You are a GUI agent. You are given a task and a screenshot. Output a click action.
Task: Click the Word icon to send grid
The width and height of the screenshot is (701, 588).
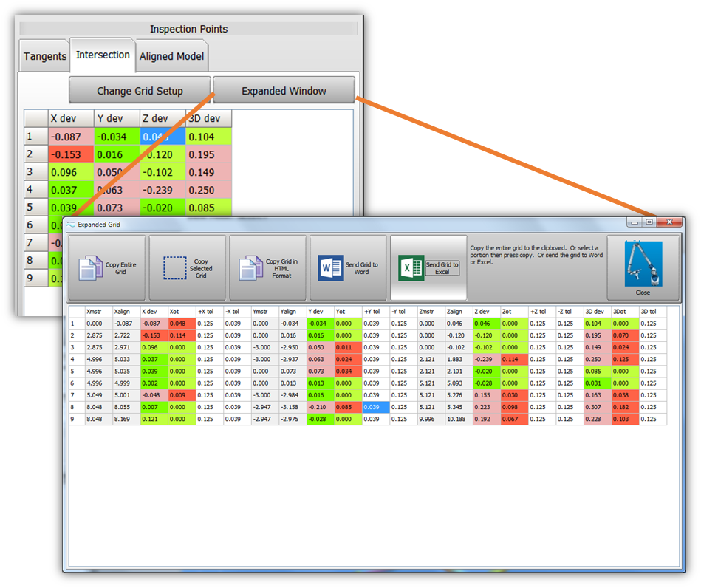coord(331,267)
